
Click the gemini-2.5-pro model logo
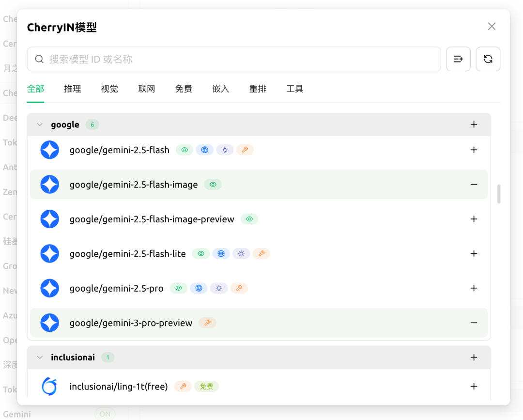coord(50,288)
